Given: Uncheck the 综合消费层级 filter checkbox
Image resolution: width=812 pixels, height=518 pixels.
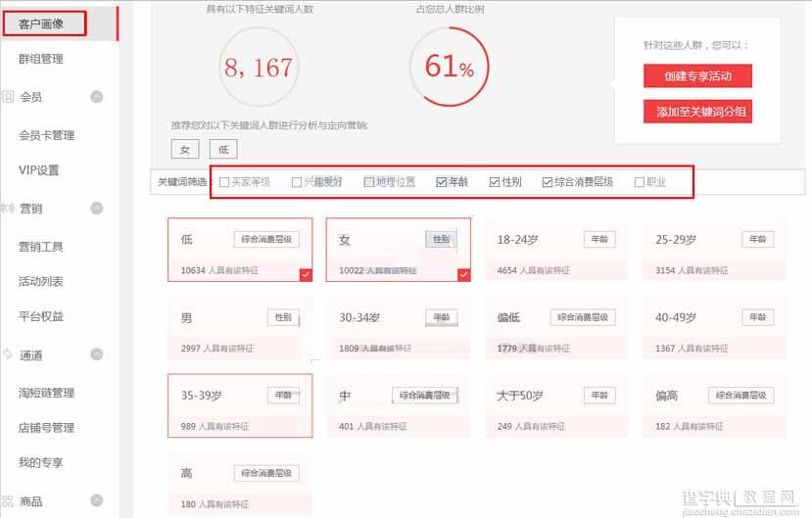Looking at the screenshot, I should pos(547,181).
